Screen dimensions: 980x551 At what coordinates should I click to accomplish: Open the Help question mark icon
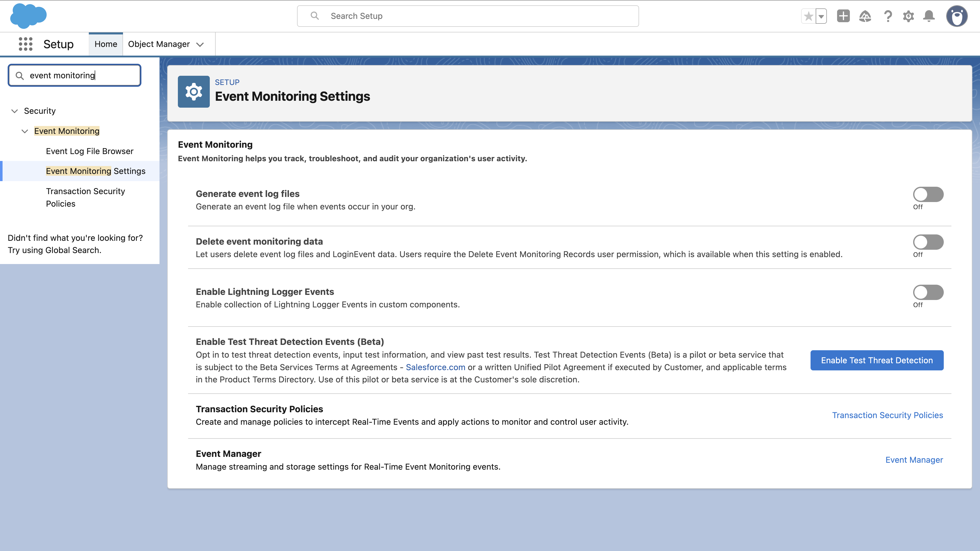click(x=888, y=16)
